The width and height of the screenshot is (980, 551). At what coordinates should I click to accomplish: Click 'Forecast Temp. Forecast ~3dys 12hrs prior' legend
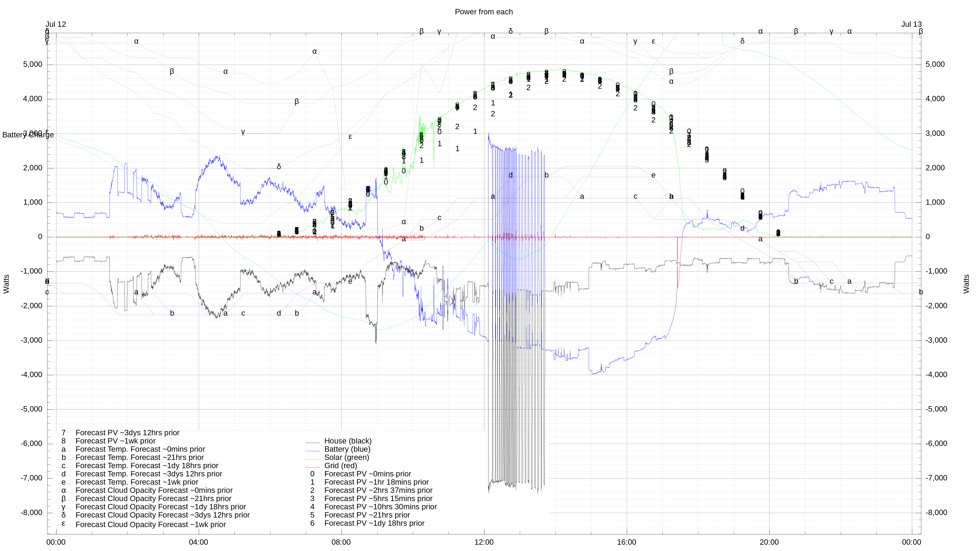[149, 474]
